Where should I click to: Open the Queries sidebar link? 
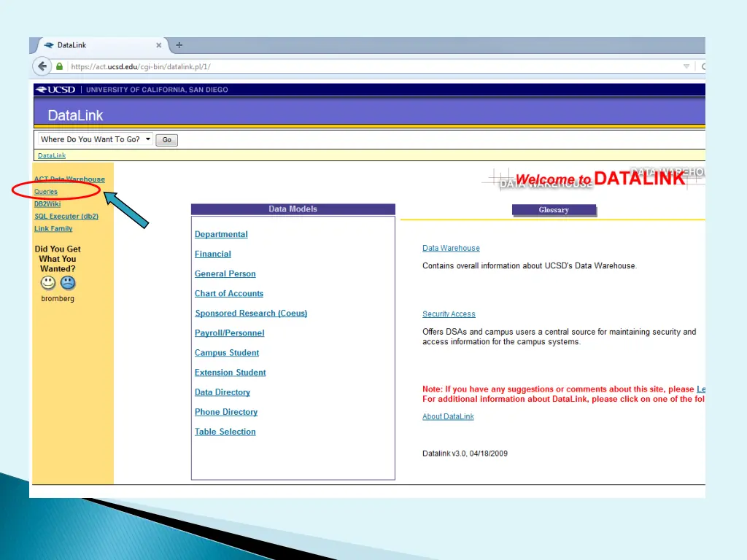pyautogui.click(x=46, y=192)
